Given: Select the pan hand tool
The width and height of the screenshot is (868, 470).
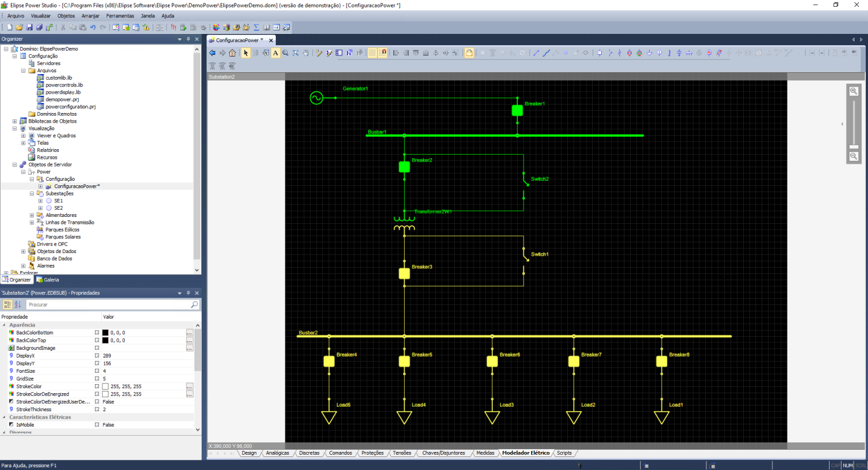Looking at the screenshot, I should pos(306,53).
